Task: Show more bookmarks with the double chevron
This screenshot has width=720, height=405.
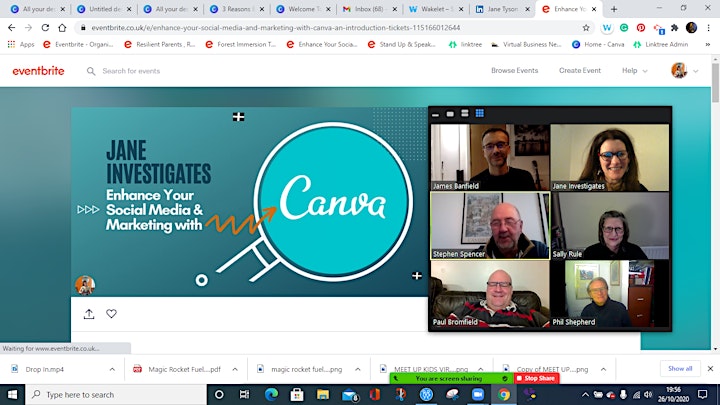Action: click(x=708, y=45)
